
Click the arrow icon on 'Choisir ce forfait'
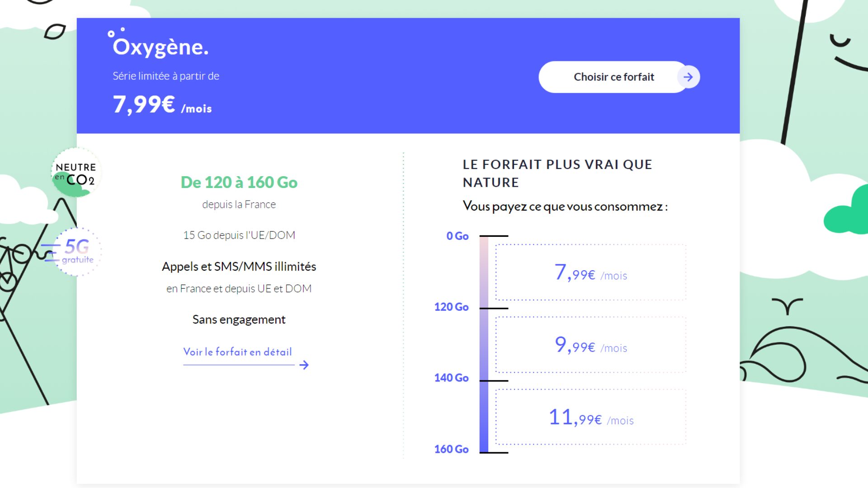tap(688, 77)
